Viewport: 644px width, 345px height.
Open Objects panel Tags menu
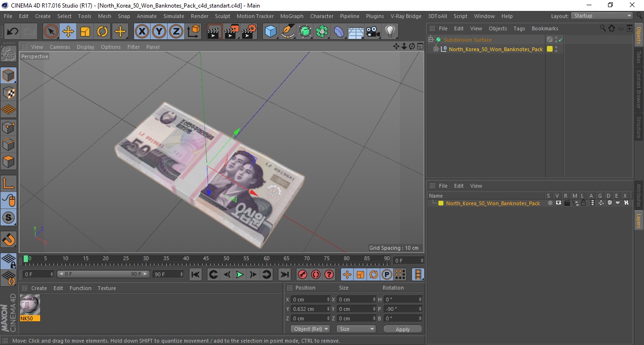coord(519,28)
